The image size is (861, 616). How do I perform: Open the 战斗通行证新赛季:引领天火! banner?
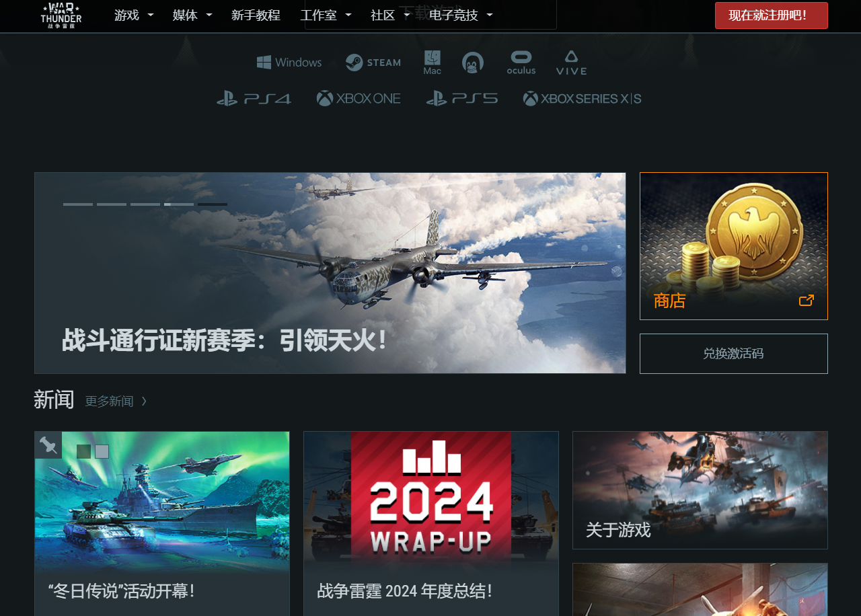(x=330, y=273)
